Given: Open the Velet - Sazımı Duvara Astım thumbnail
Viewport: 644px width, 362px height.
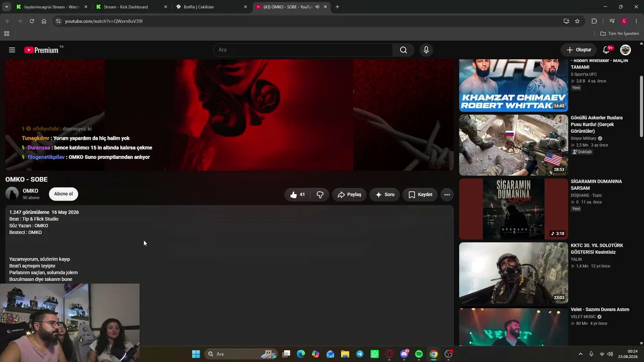Looking at the screenshot, I should click(513, 326).
